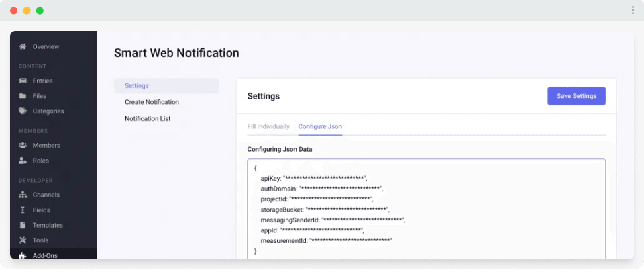Viewport: 644px width, 274px height.
Task: Click the Members people icon
Action: click(23, 145)
